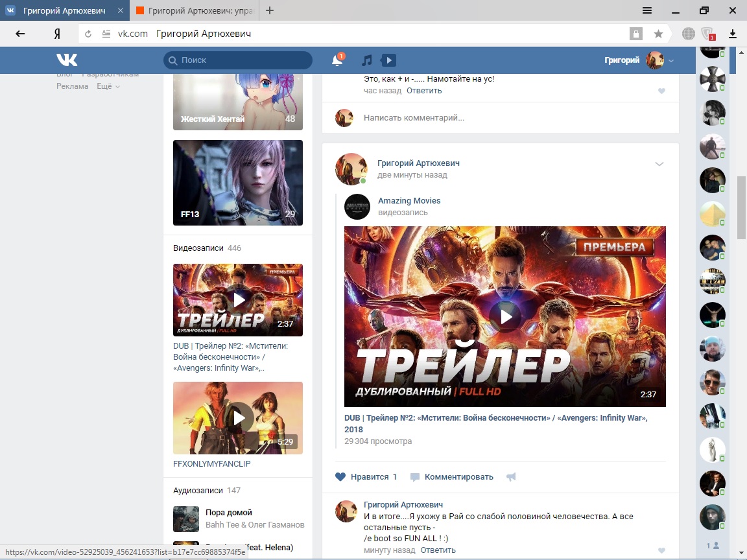
Task: Like the "Намотайте на ус" comment heart
Action: pos(661,91)
